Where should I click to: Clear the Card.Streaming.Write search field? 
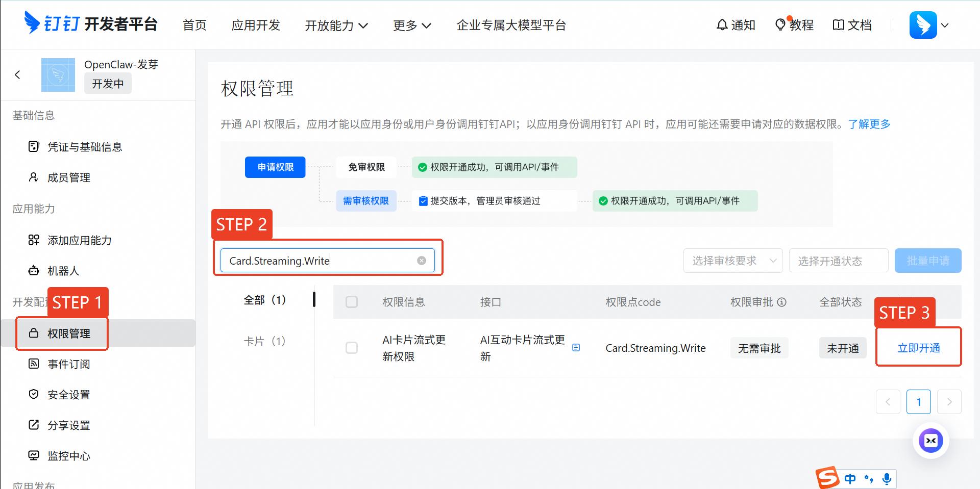point(421,260)
